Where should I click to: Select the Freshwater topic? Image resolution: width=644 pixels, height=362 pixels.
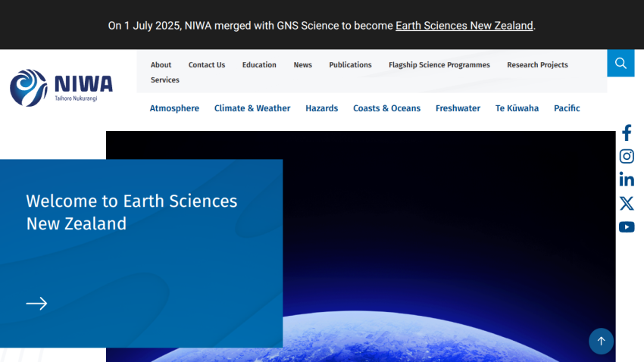[x=458, y=108]
